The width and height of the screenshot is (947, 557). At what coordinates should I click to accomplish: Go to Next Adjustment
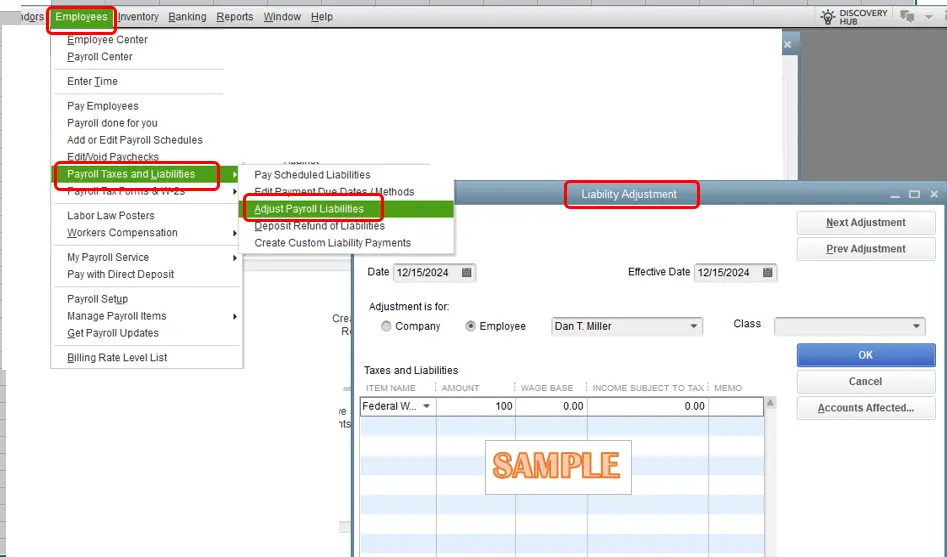click(x=865, y=223)
